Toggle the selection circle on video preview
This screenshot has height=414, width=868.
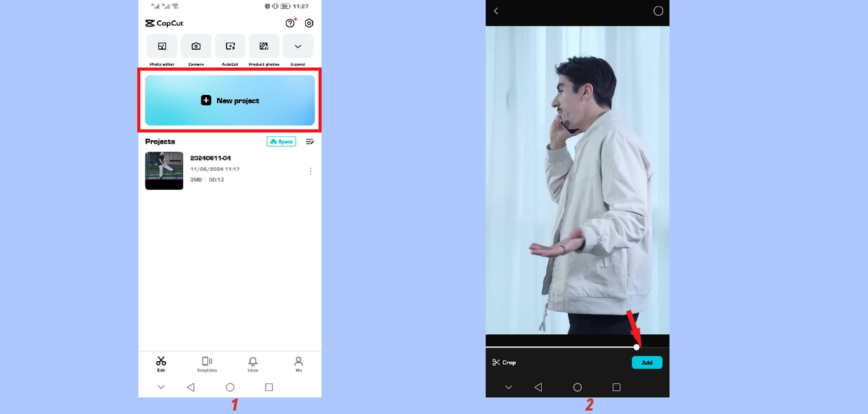pos(658,11)
